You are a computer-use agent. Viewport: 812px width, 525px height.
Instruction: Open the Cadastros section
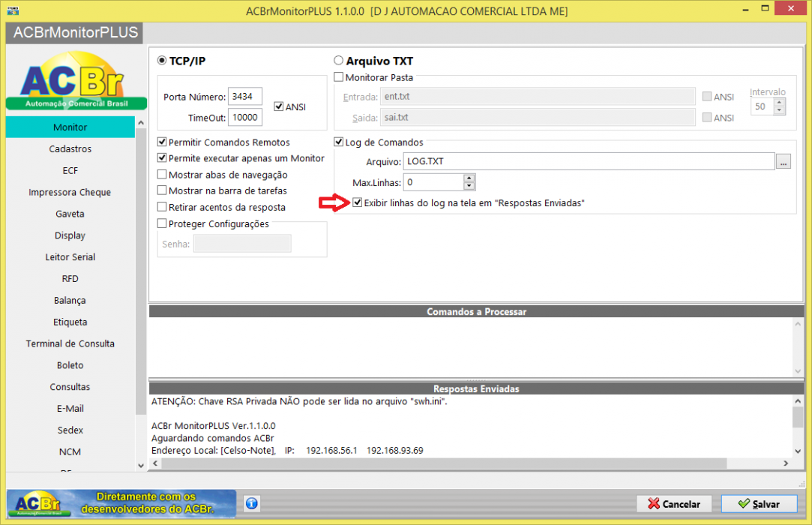click(70, 148)
